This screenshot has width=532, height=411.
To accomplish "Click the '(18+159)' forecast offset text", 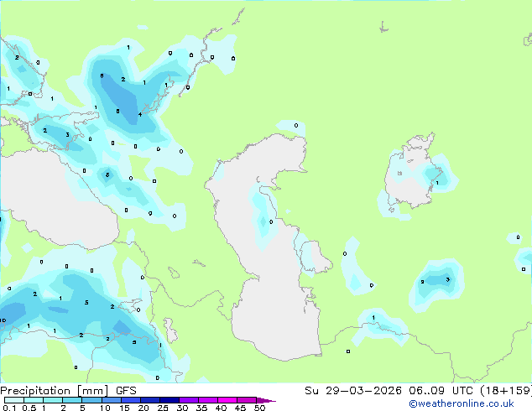I will 506,391.
